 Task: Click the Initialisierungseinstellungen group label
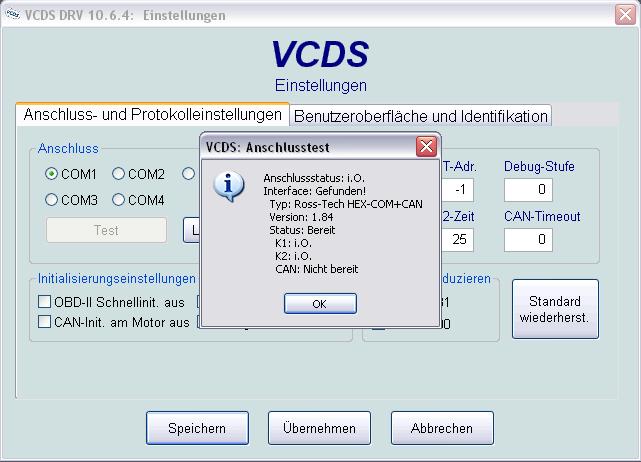pyautogui.click(x=117, y=279)
